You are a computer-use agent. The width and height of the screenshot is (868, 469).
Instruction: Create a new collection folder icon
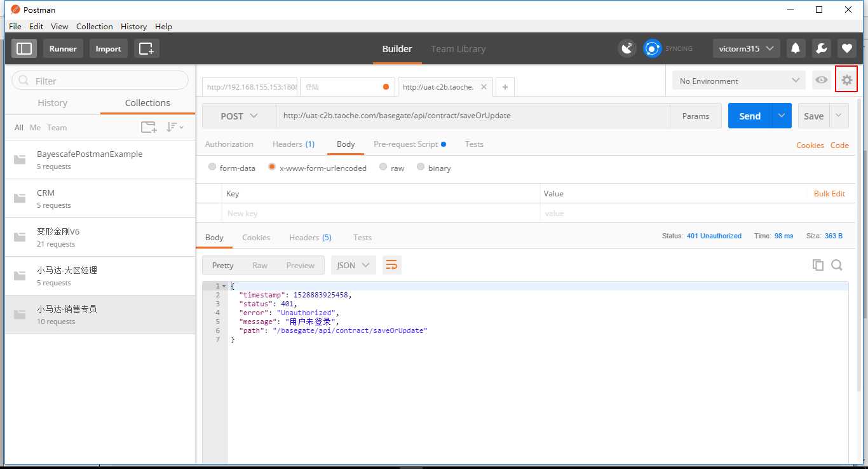pos(149,127)
